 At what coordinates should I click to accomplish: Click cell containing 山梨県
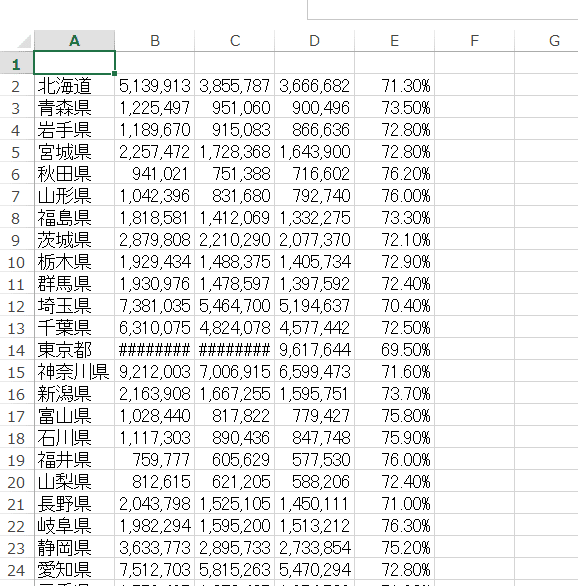(x=74, y=482)
